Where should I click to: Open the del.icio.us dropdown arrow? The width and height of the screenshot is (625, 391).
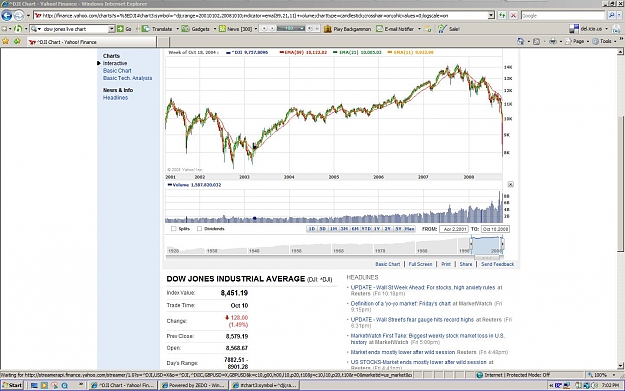click(x=607, y=29)
